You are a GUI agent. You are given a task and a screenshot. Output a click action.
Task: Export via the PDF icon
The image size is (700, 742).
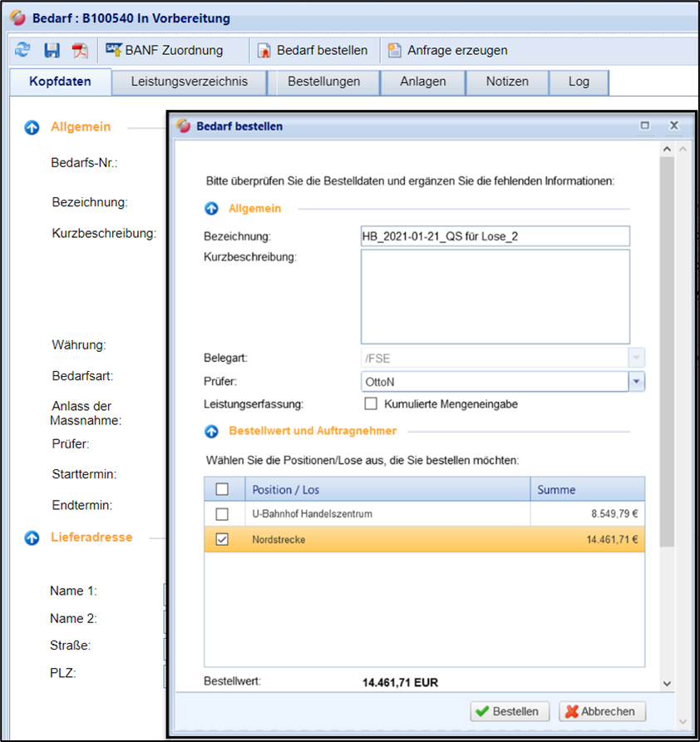point(80,51)
